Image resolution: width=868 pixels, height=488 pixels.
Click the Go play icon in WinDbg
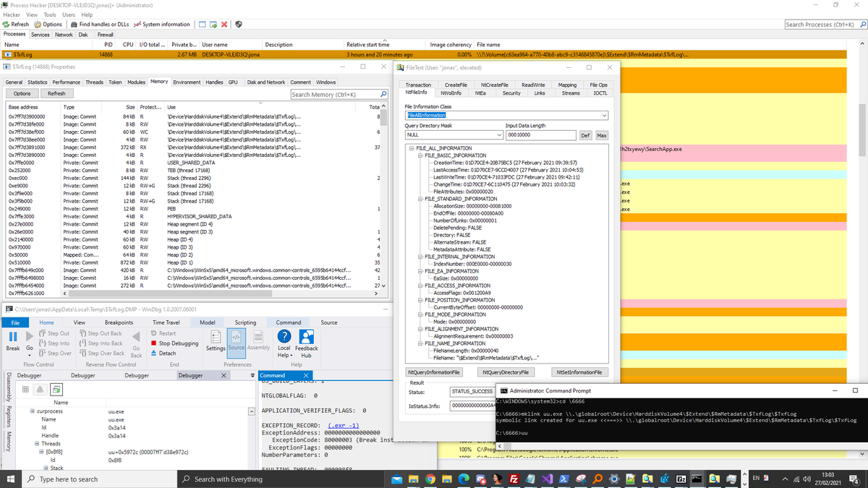pos(30,336)
